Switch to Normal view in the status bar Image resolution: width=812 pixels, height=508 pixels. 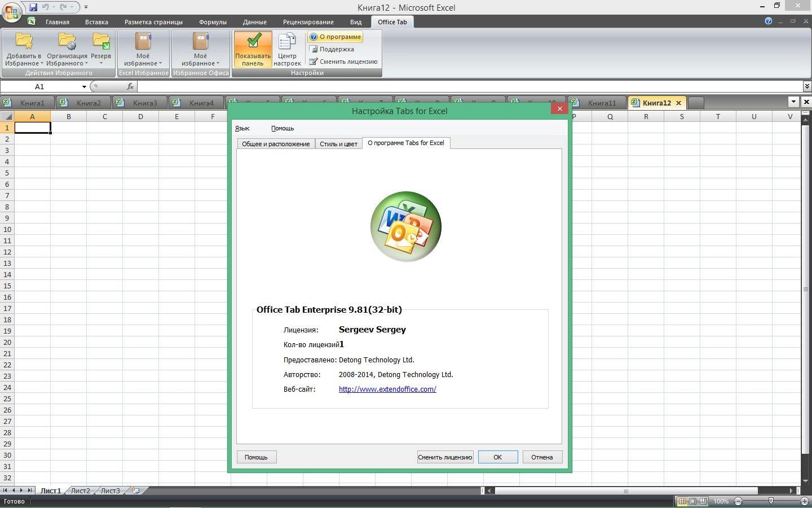click(x=682, y=501)
